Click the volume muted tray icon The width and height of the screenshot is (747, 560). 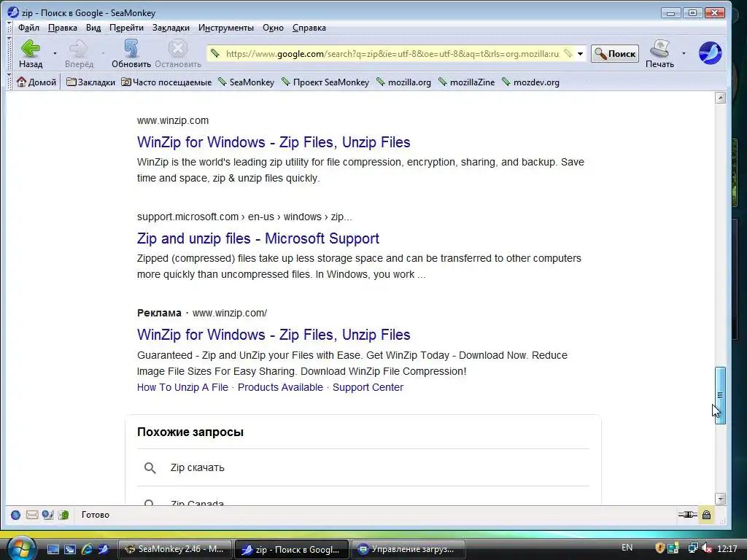(706, 548)
